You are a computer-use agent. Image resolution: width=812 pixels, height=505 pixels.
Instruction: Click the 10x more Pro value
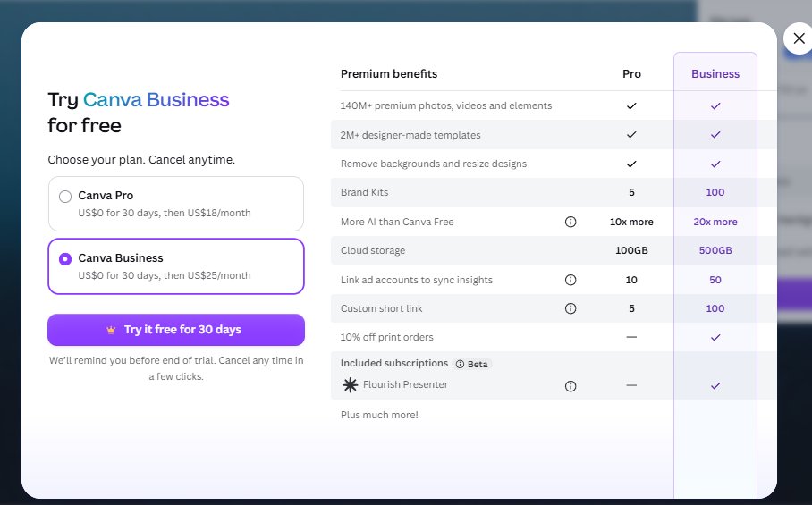tap(631, 222)
